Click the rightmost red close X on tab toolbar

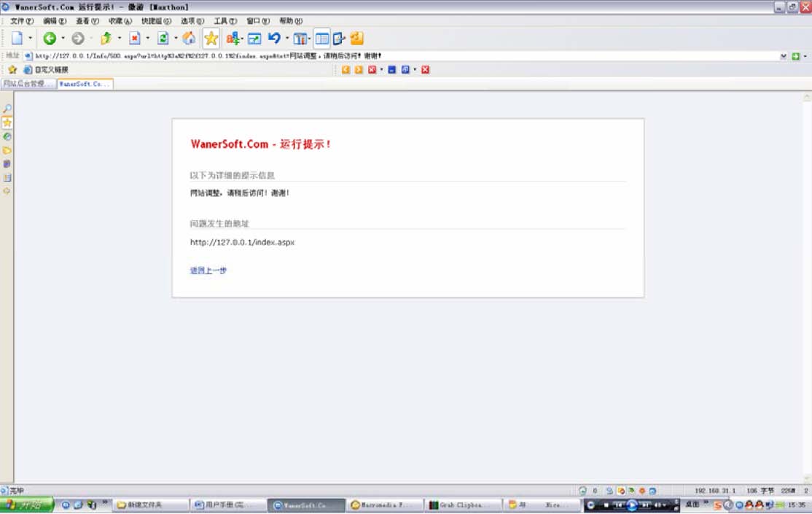(425, 69)
